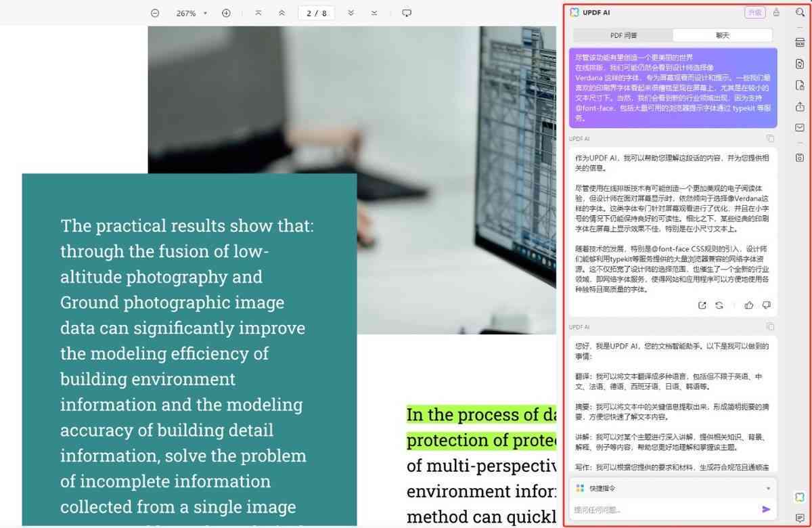Clear chat history with the broom icon
Image resolution: width=812 pixels, height=528 pixels.
coord(776,12)
